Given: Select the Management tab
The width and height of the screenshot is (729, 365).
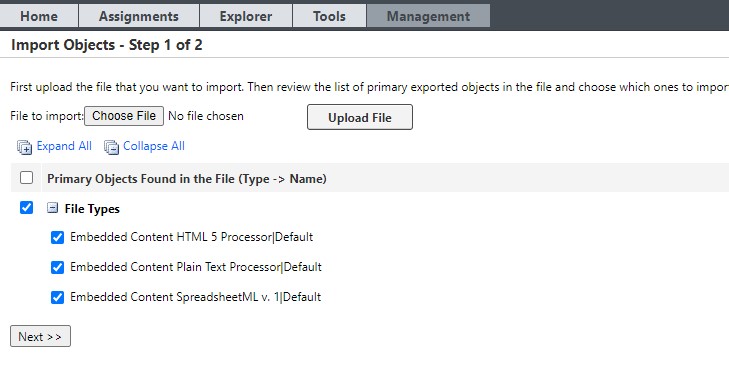Looking at the screenshot, I should (428, 16).
